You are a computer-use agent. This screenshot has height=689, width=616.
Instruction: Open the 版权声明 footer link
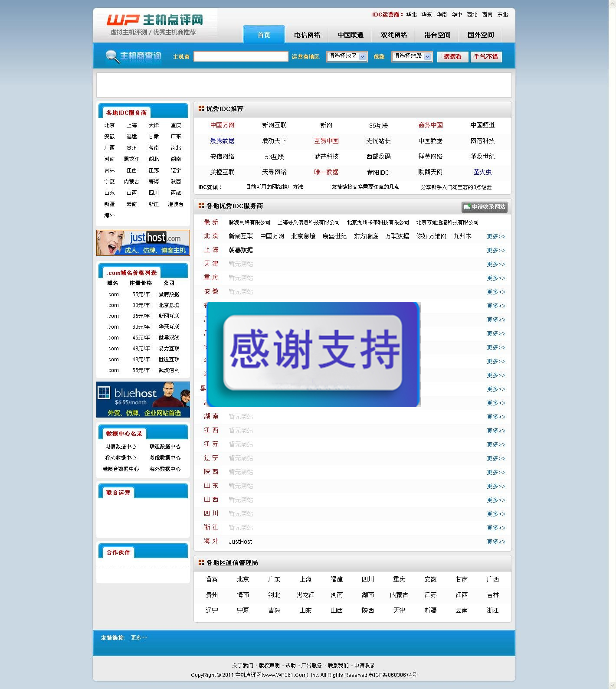pyautogui.click(x=269, y=666)
